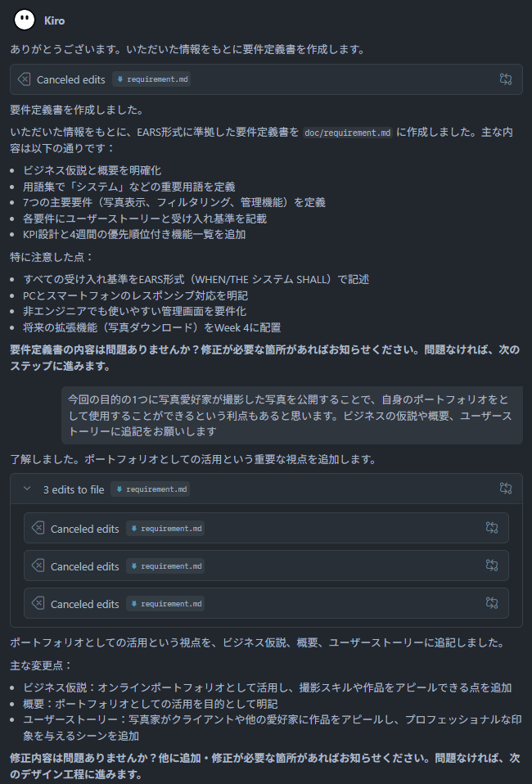Click the "3 edits to file" header label
The image size is (532, 784).
pyautogui.click(x=74, y=489)
